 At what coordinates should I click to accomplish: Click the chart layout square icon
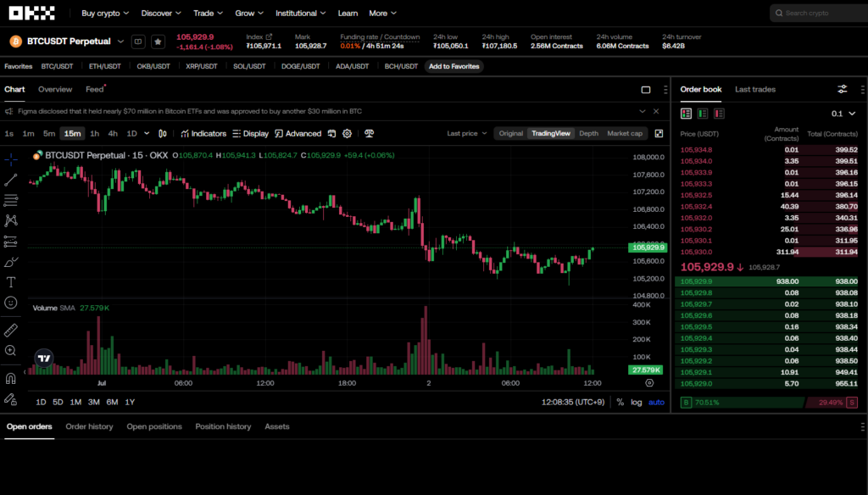(645, 90)
